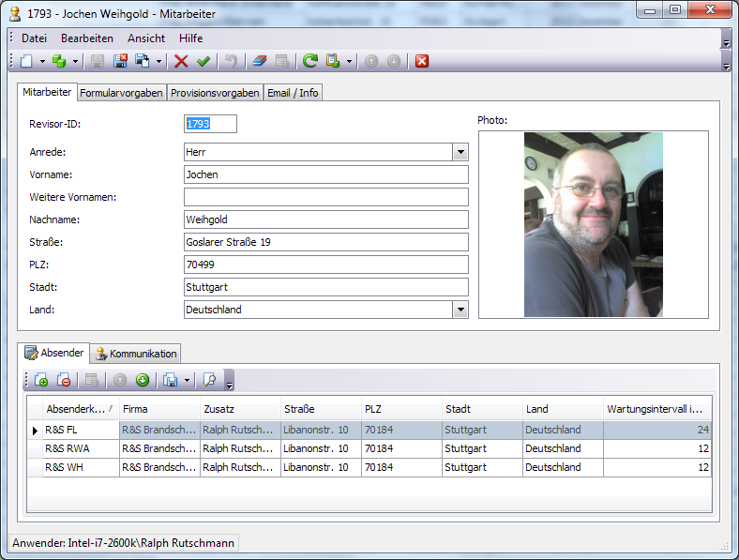Image resolution: width=739 pixels, height=560 pixels.
Task: Click the Absender toolbar overflow arrow
Action: pos(230,386)
